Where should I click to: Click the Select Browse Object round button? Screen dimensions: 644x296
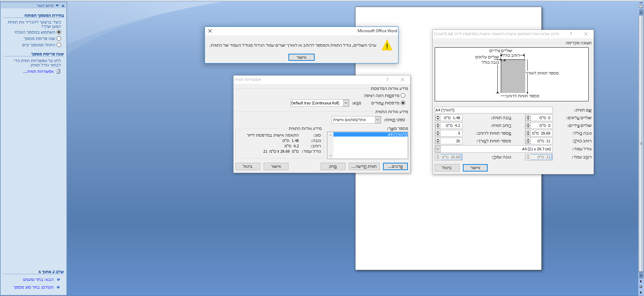[x=641, y=287]
